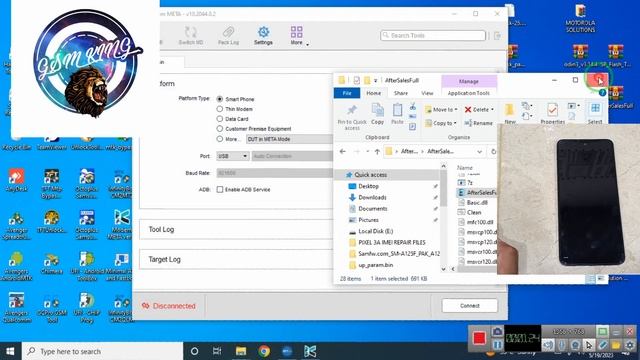Go up one folder level
The width and height of the screenshot is (640, 360).
(x=377, y=151)
